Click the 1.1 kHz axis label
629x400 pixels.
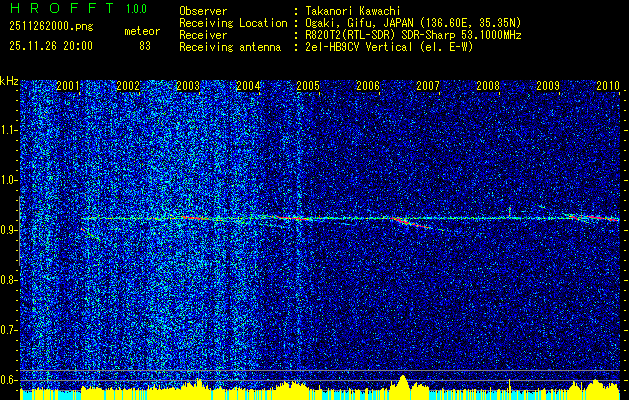tap(8, 130)
